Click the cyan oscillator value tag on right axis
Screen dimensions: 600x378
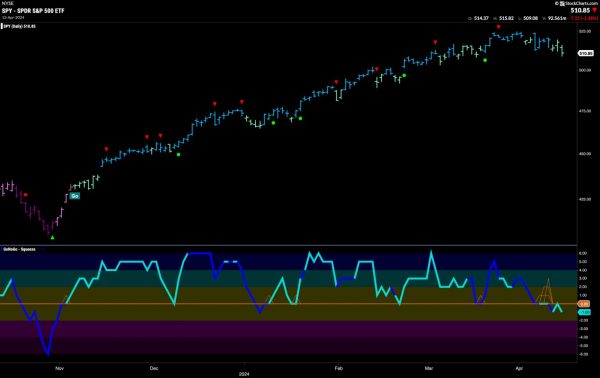click(x=584, y=312)
